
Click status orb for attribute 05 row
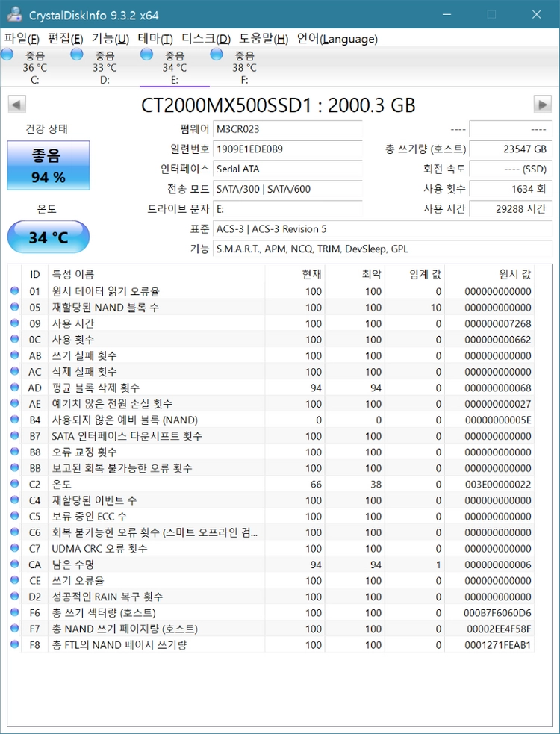coord(14,307)
